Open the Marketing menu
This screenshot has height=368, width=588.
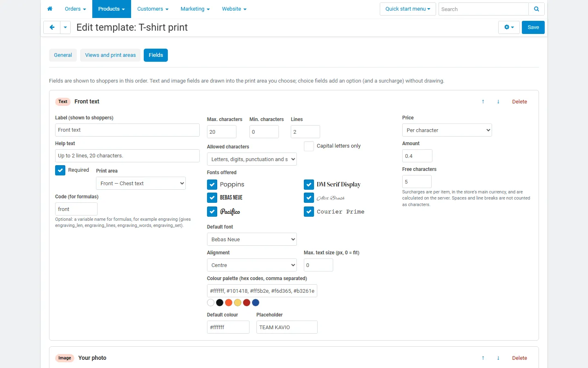point(195,9)
